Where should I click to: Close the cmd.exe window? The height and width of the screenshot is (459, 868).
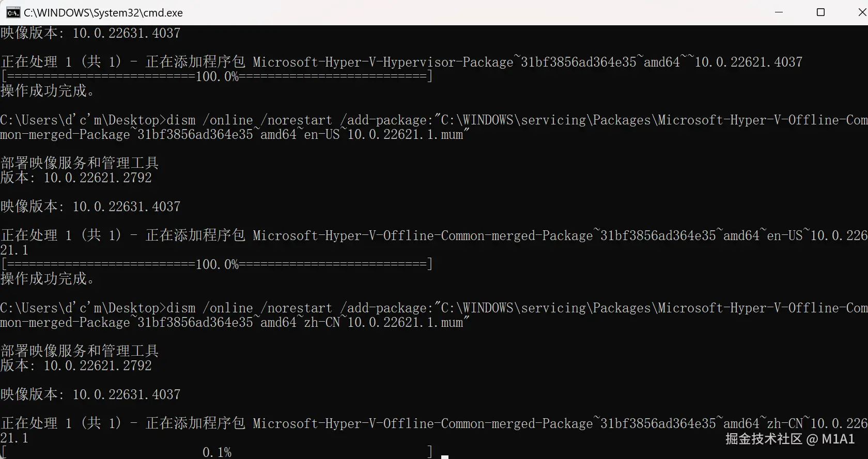(x=861, y=12)
